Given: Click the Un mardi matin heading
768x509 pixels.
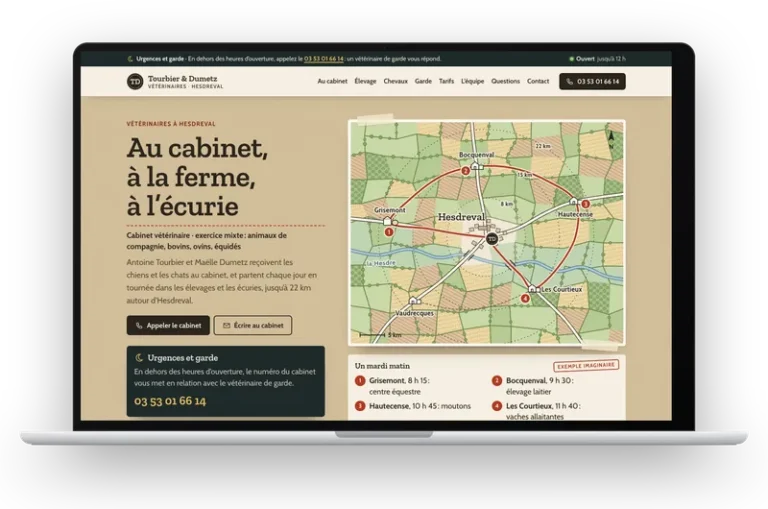Looking at the screenshot, I should point(382,366).
